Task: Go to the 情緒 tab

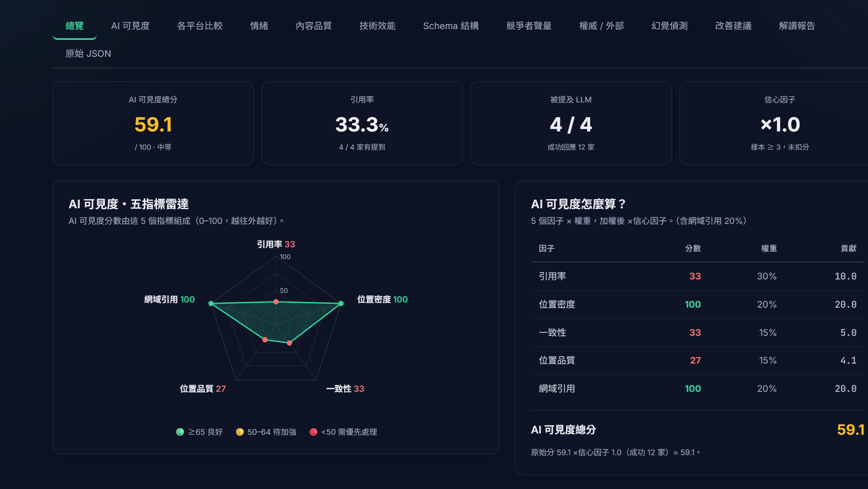Action: coord(259,26)
